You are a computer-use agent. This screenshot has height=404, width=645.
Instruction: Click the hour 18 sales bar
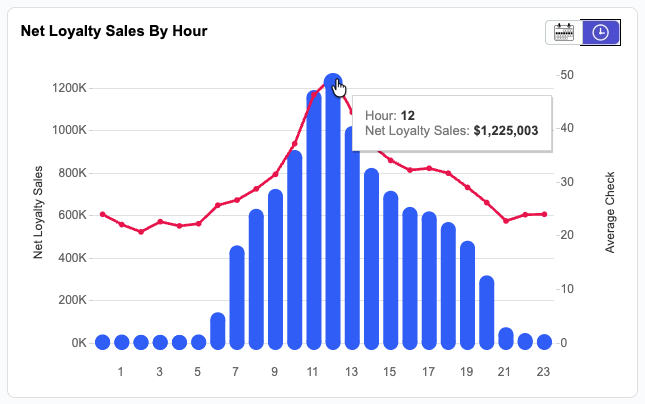click(x=448, y=286)
